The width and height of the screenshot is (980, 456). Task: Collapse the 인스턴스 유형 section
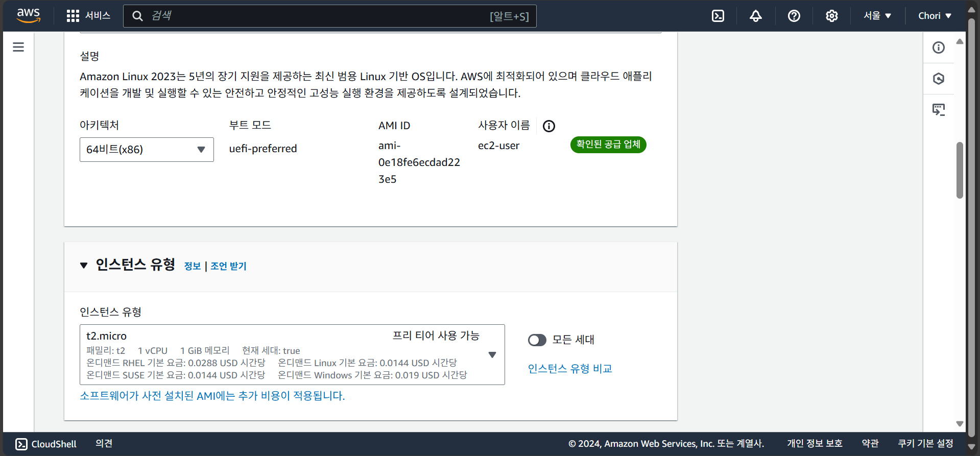click(84, 266)
